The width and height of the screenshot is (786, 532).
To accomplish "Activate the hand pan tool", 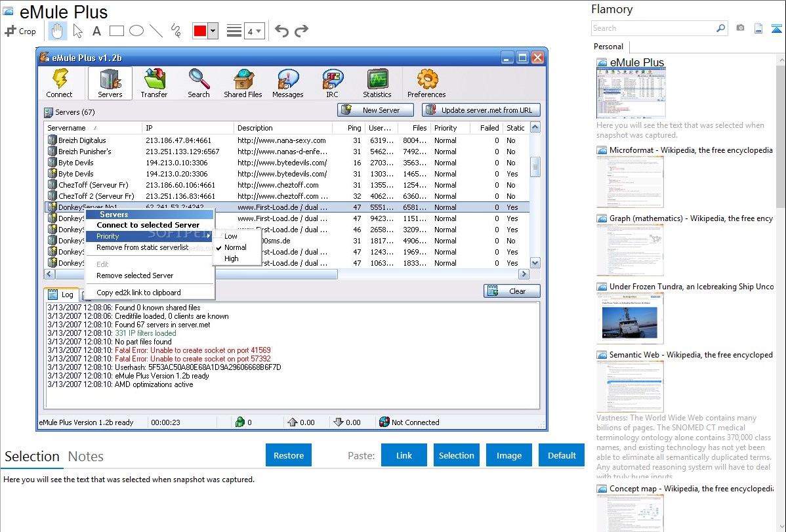I will click(57, 31).
